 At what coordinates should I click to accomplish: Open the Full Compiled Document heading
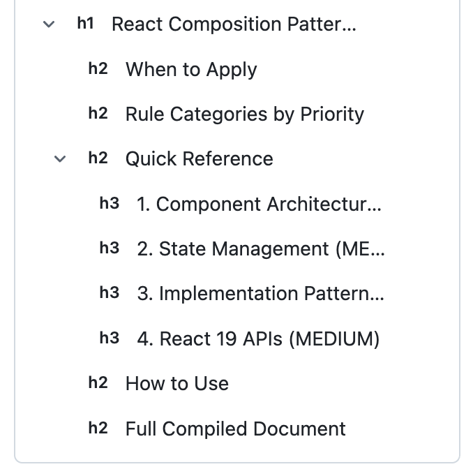tap(235, 429)
